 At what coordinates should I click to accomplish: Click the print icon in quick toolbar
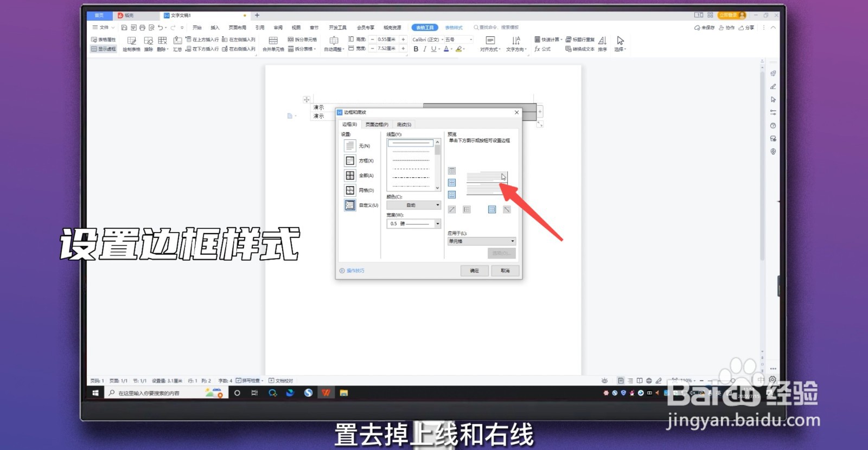tap(142, 28)
